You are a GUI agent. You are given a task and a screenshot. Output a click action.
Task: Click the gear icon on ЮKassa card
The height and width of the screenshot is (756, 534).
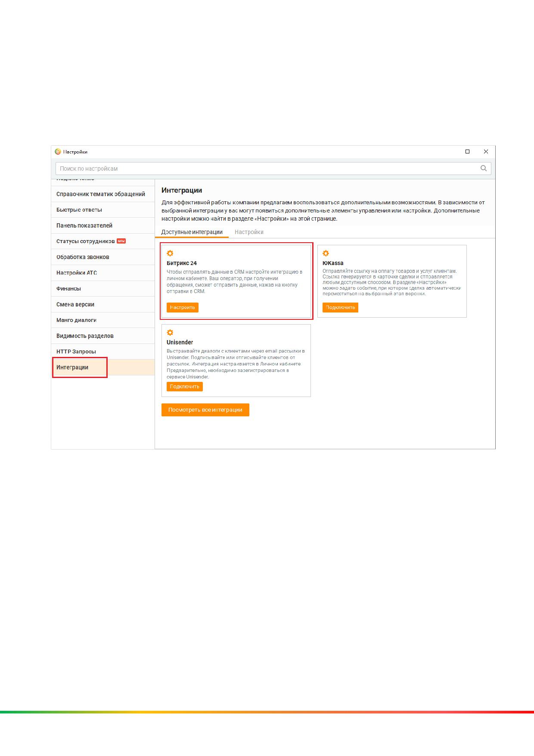pyautogui.click(x=326, y=253)
